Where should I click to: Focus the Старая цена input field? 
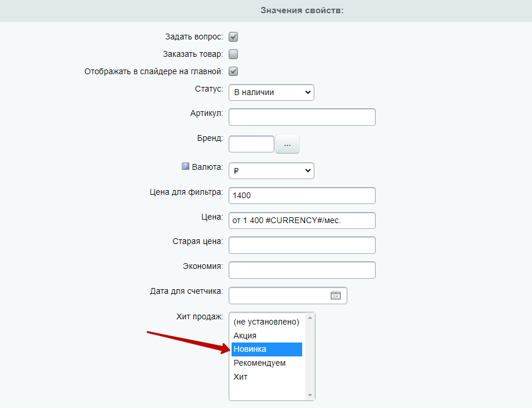tap(302, 245)
